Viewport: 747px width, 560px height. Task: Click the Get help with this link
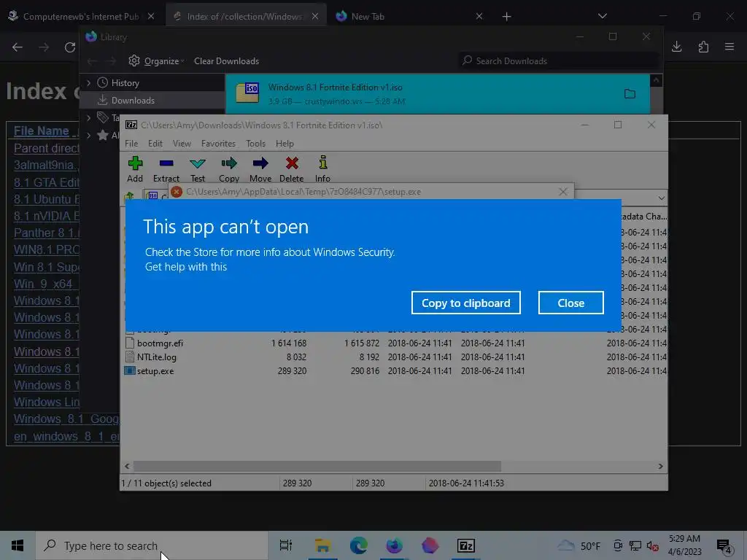tap(186, 267)
